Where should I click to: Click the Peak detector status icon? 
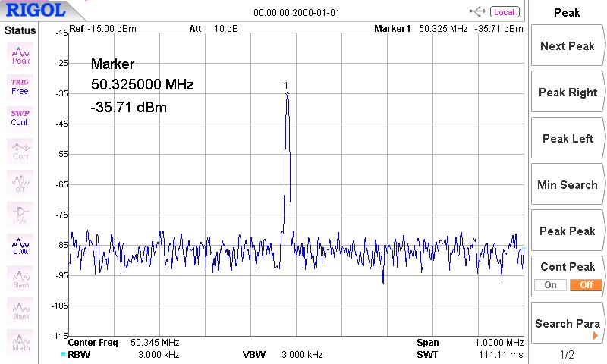point(20,55)
